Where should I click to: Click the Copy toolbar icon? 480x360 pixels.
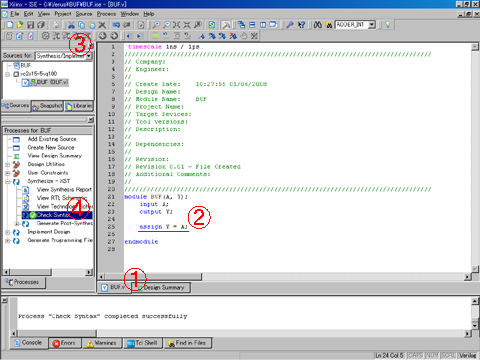point(81,25)
